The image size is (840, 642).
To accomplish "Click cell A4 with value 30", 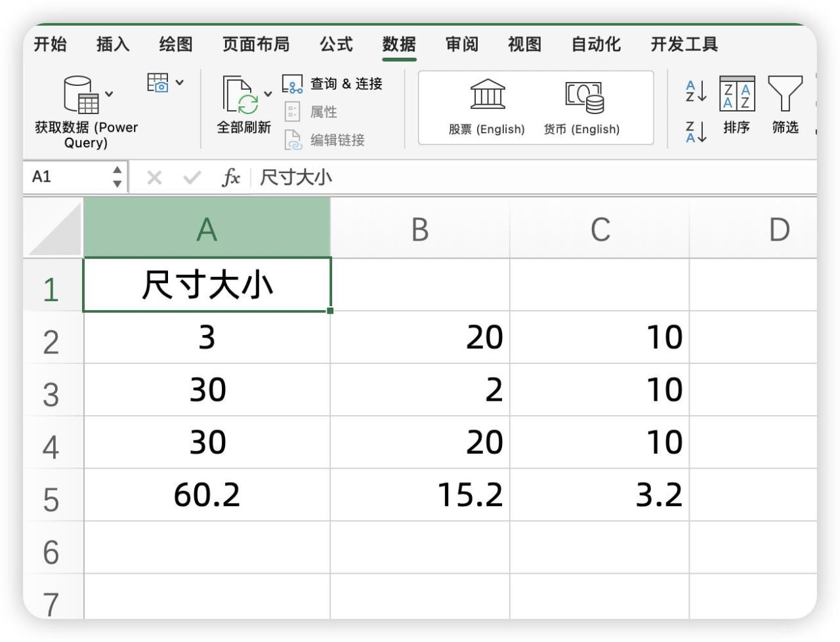I will tap(207, 443).
